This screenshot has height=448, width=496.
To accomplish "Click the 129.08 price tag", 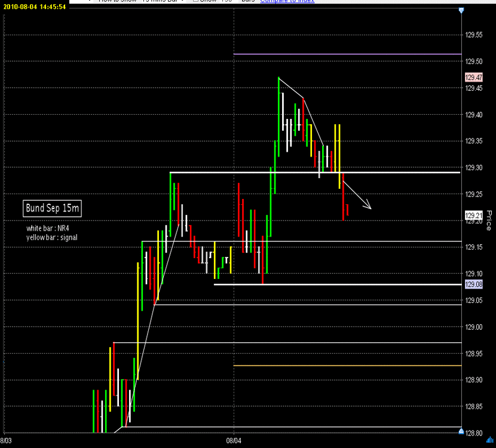I will [x=474, y=284].
